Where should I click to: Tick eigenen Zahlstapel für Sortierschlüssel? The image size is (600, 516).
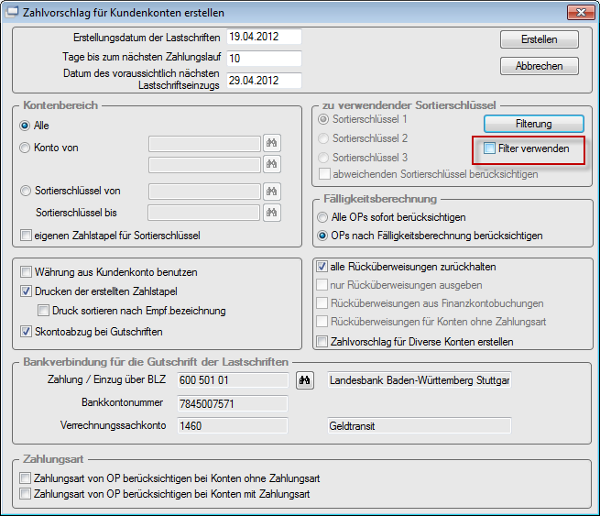(26, 235)
